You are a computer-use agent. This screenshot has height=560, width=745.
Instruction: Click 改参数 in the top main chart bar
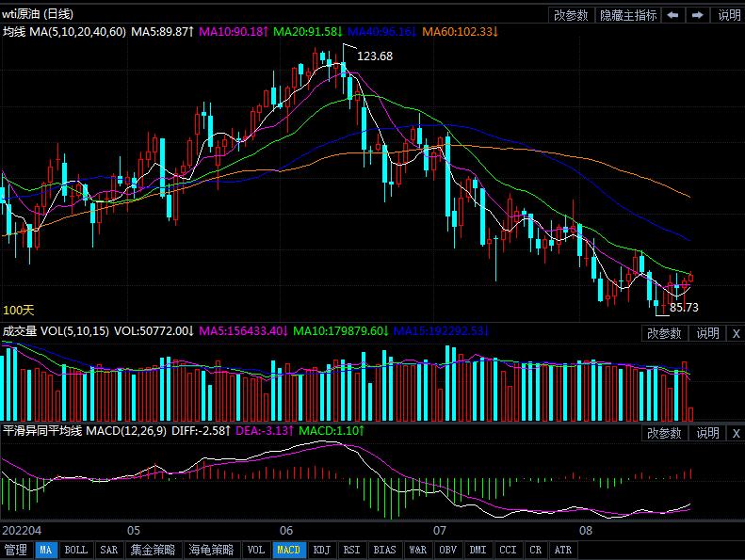(571, 15)
